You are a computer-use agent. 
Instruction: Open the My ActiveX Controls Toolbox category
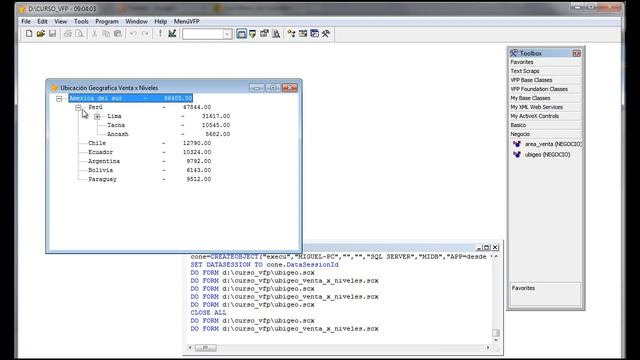[545, 116]
